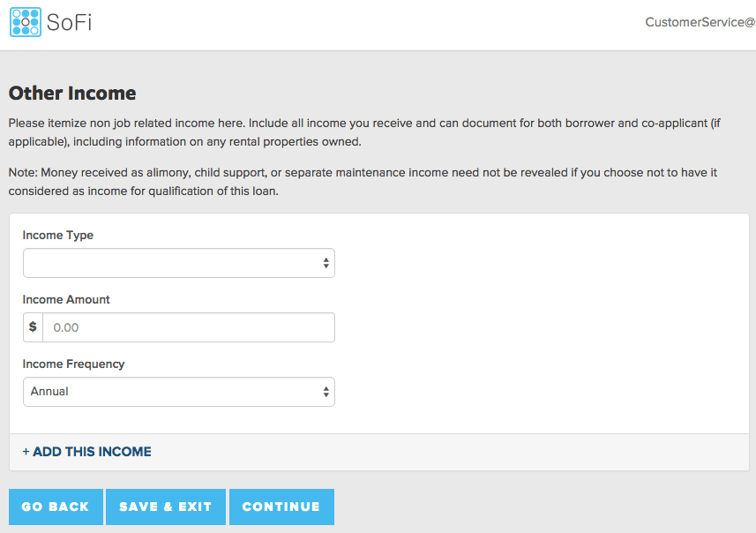Image resolution: width=756 pixels, height=533 pixels.
Task: Click the dollar sign prefix icon
Action: [x=33, y=327]
